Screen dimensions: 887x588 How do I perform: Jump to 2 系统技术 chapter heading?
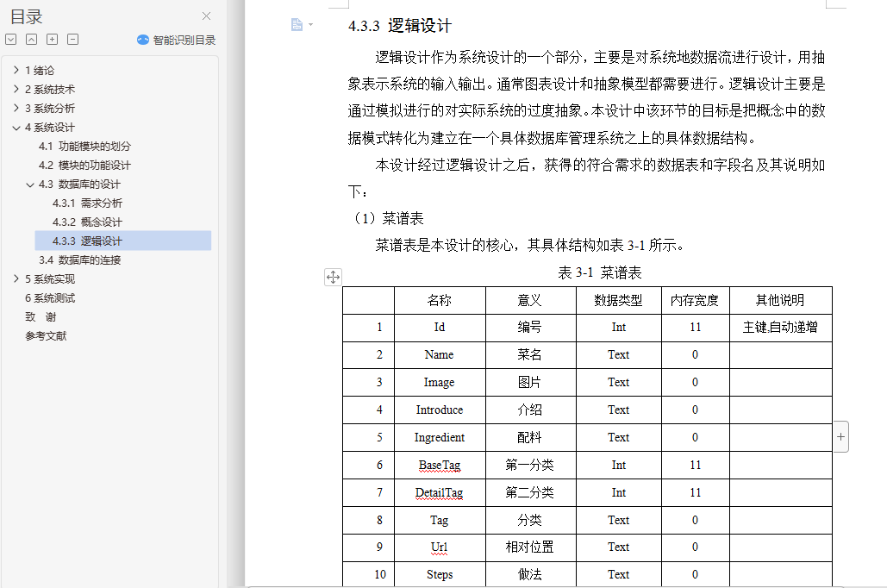point(50,90)
